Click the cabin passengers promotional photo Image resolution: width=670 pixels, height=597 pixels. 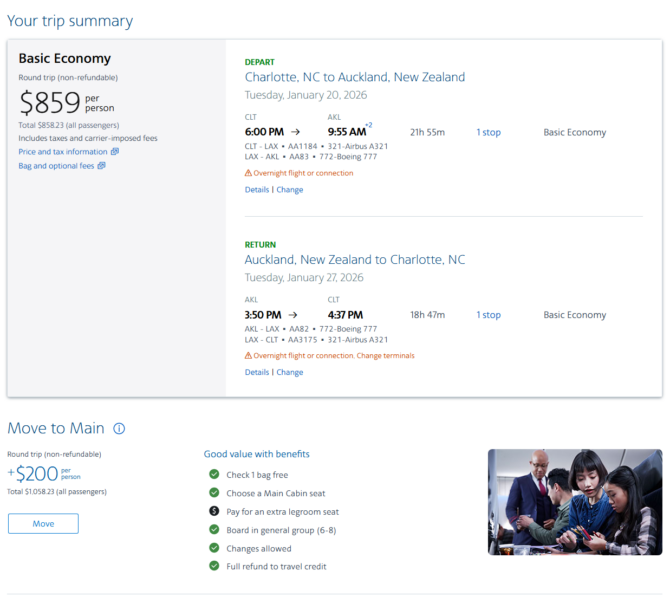click(574, 502)
